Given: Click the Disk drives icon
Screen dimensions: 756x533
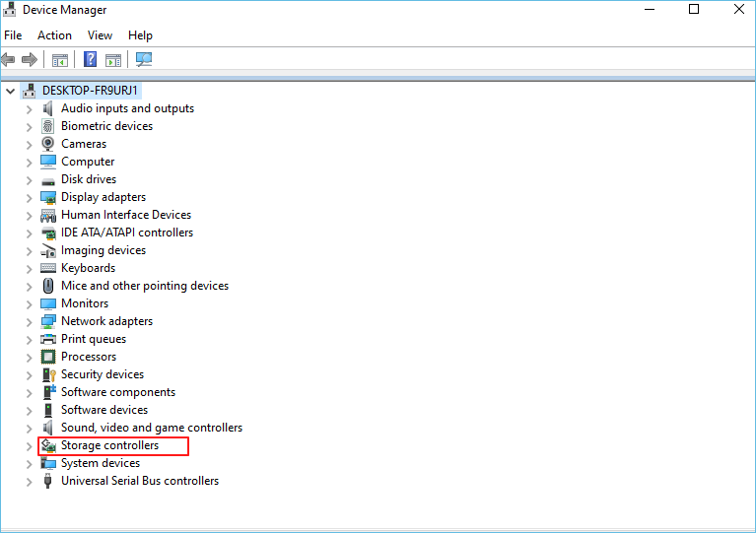Looking at the screenshot, I should tap(47, 181).
